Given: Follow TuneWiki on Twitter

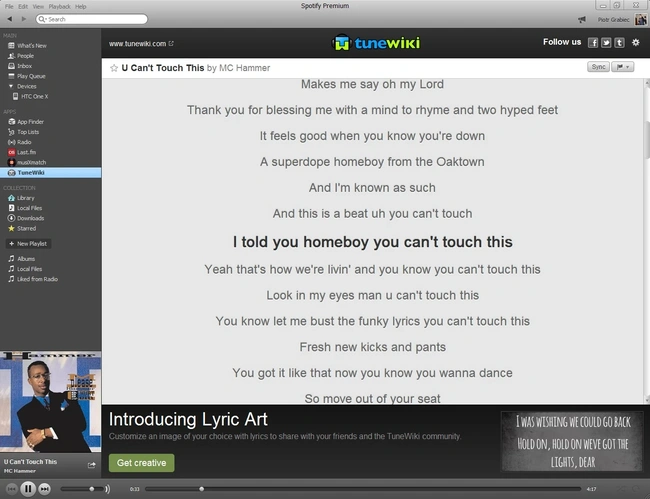Looking at the screenshot, I should [606, 43].
